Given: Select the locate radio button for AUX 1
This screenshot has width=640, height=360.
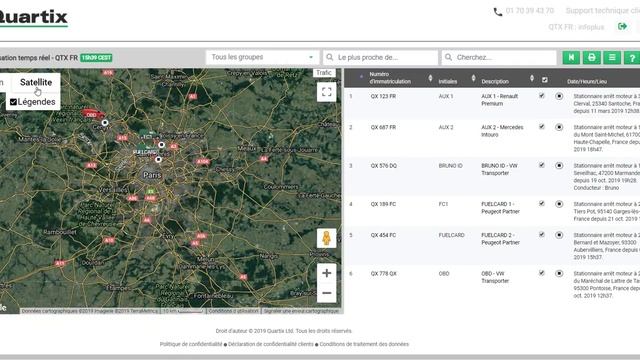Looking at the screenshot, I should coord(559,96).
